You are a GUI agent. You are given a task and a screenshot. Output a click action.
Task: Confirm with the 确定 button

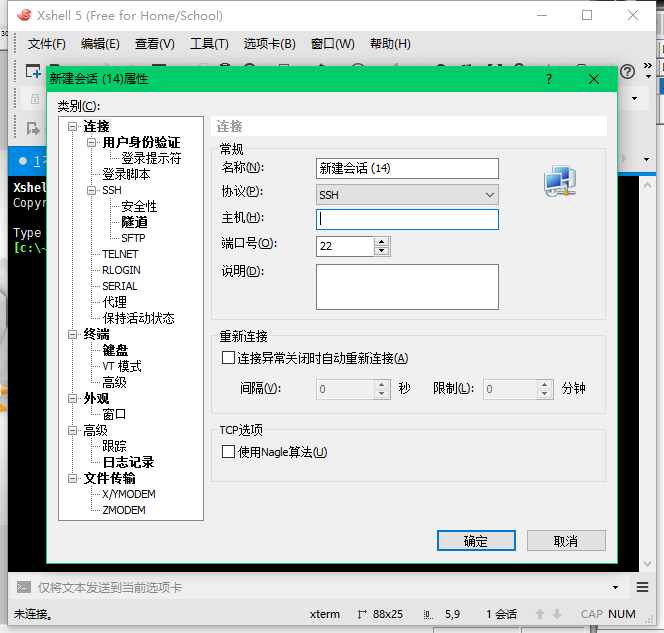click(476, 541)
